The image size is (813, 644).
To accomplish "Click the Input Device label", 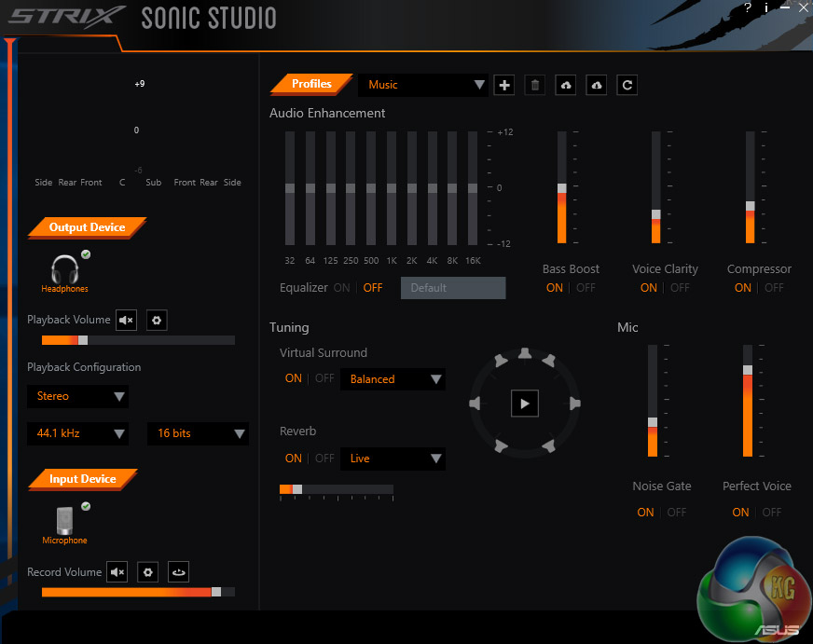I will point(82,479).
